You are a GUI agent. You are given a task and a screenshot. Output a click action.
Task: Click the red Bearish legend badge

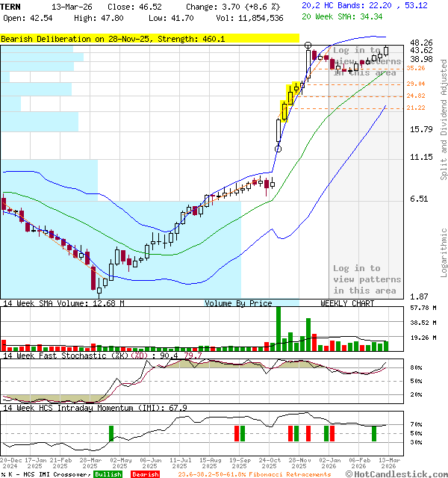coord(145,474)
